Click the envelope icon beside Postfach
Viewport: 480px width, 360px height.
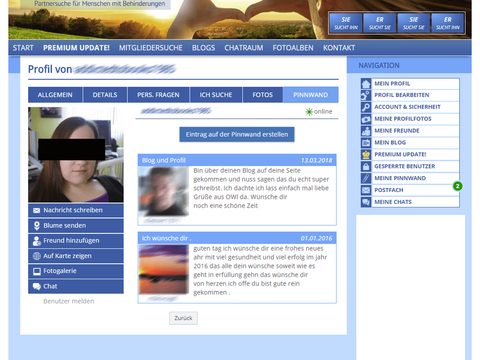pyautogui.click(x=366, y=190)
